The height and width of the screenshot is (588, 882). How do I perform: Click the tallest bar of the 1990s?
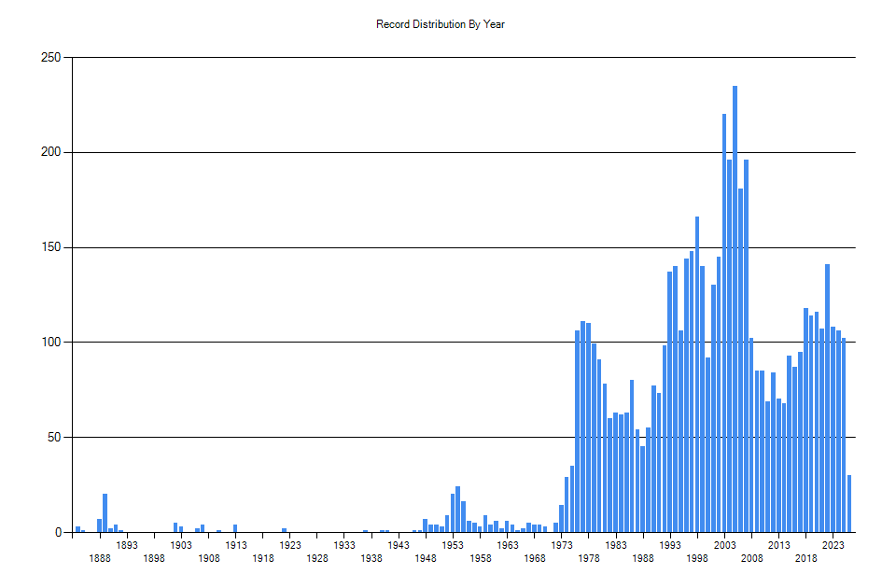(697, 373)
